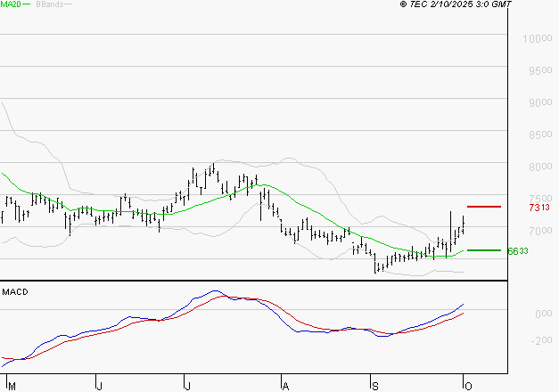Select the MACD panel label
The height and width of the screenshot is (392, 559).
click(x=15, y=291)
